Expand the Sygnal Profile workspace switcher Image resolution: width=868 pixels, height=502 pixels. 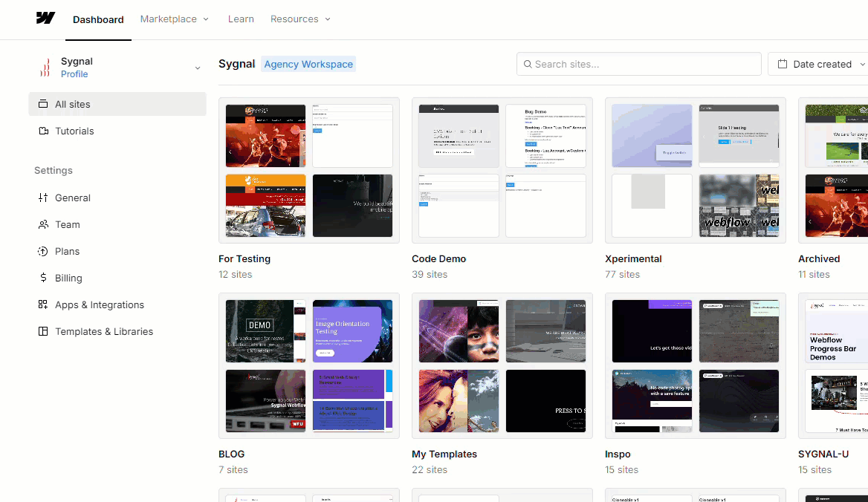(197, 68)
